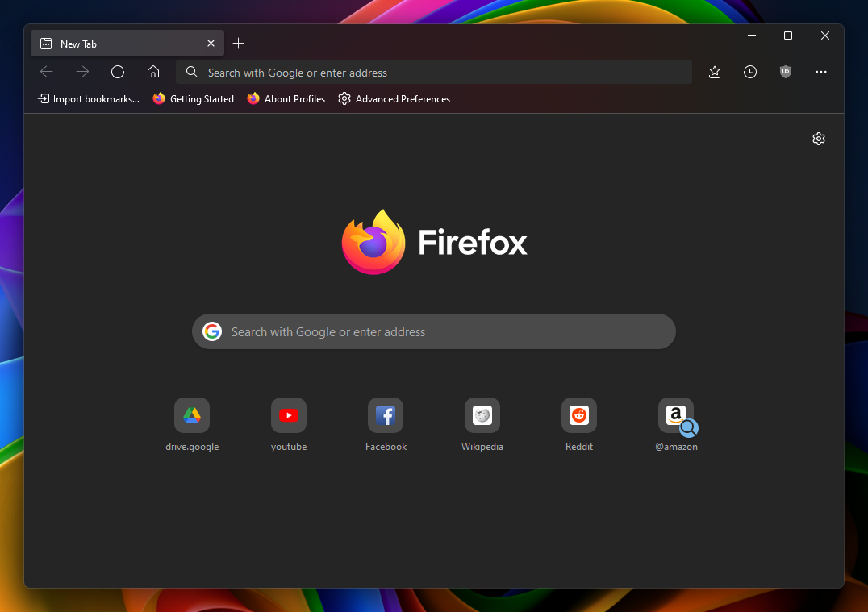Click the @amazon label text
The width and height of the screenshot is (868, 612).
(677, 447)
